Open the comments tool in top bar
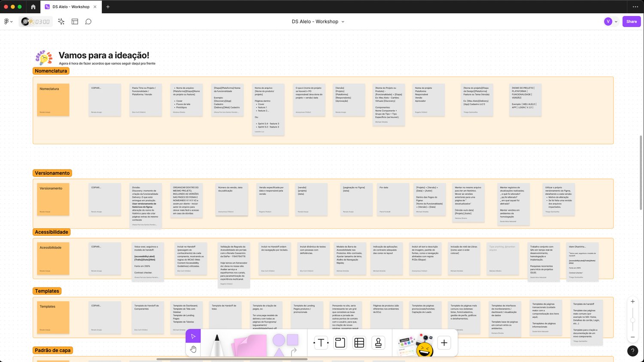This screenshot has width=644, height=362. (x=88, y=21)
